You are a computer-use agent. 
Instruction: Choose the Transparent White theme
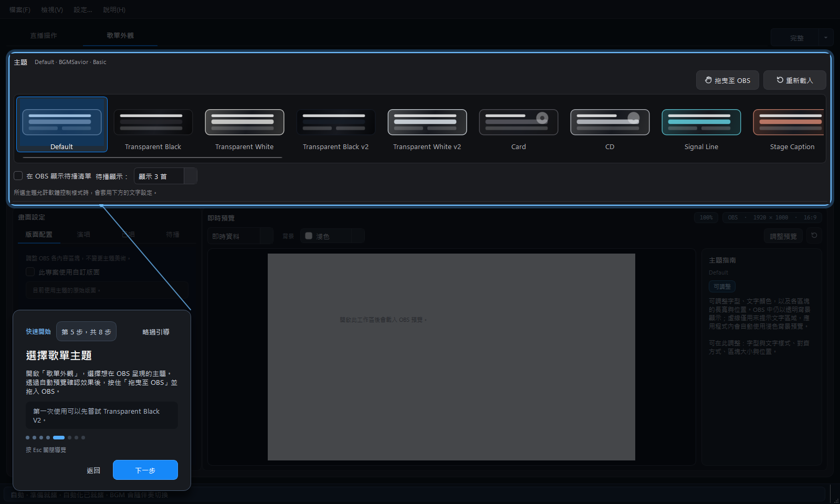[244, 124]
